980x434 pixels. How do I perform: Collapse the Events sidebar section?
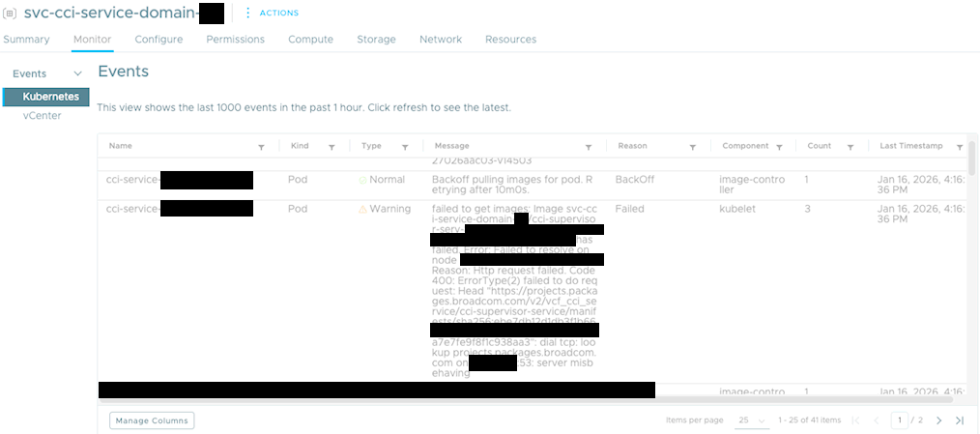point(77,73)
